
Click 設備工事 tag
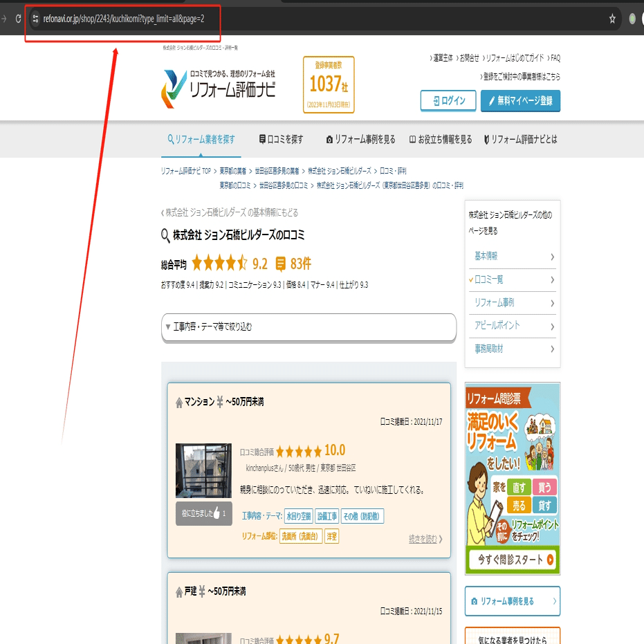click(x=327, y=516)
